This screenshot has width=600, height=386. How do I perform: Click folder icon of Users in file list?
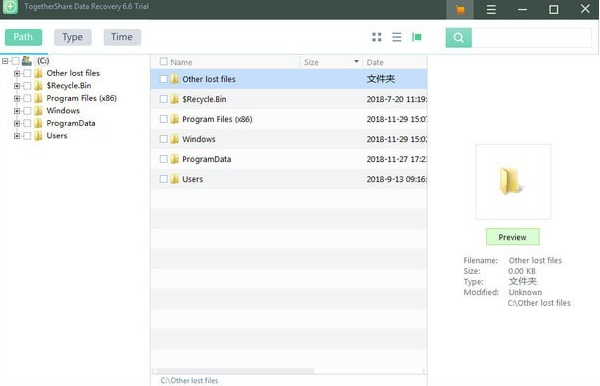click(174, 179)
